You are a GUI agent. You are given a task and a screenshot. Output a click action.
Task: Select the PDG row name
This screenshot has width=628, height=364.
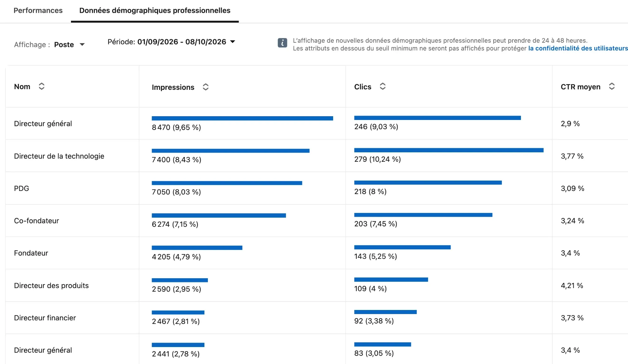[21, 188]
